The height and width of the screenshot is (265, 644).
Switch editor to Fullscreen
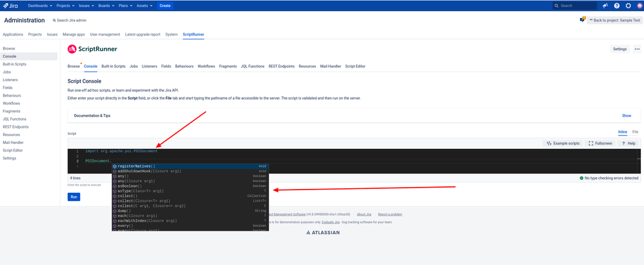click(600, 143)
